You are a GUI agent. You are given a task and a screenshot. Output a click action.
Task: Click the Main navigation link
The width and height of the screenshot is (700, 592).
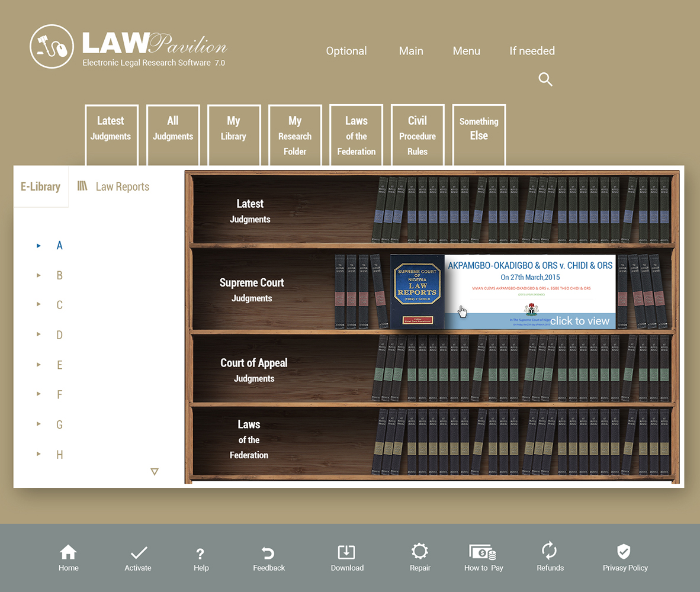pyautogui.click(x=411, y=51)
